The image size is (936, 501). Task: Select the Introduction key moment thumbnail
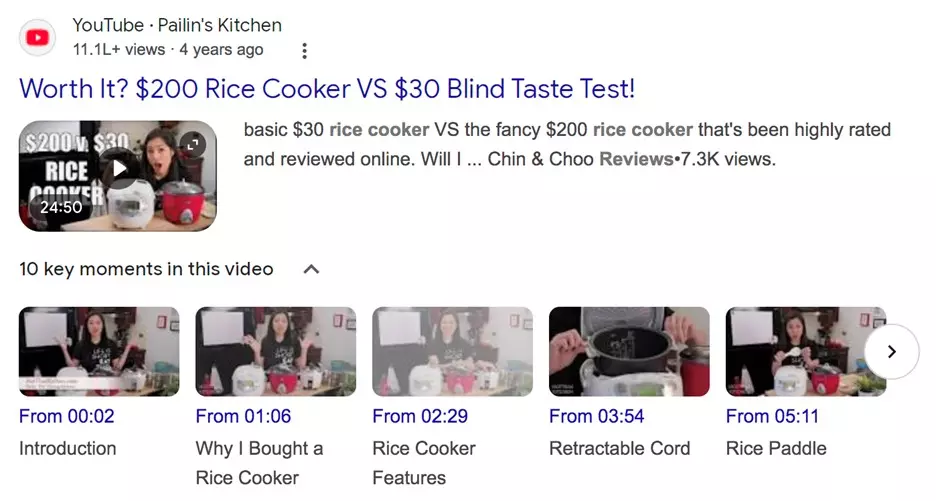point(99,352)
